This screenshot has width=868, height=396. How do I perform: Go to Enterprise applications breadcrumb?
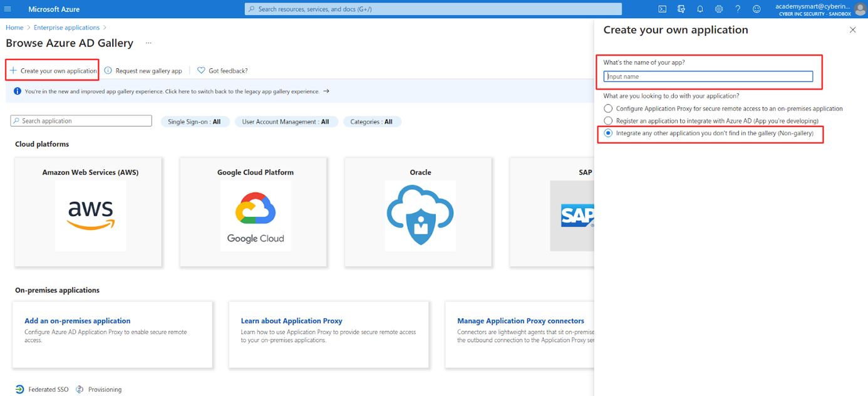66,28
